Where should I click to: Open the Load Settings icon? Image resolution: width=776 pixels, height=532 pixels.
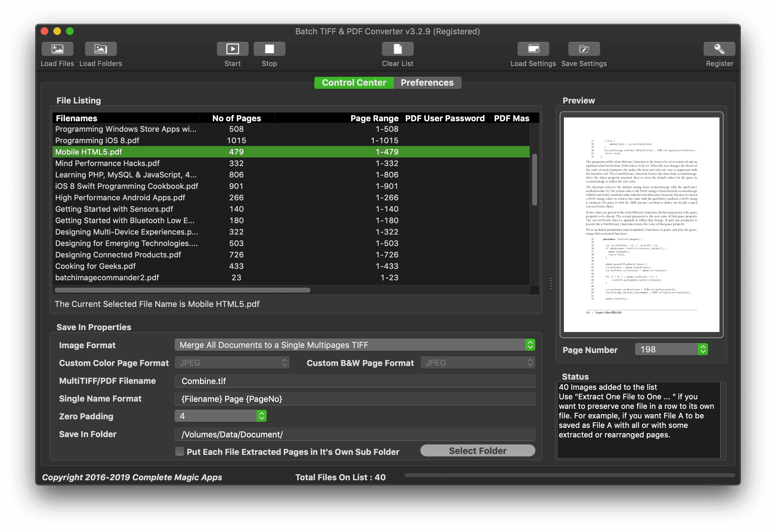pos(533,49)
